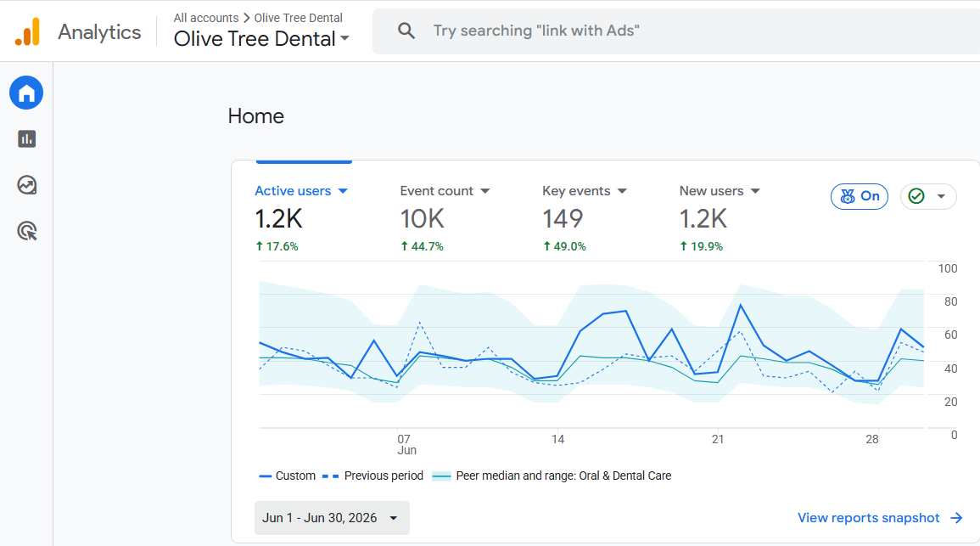Click the 14 date axis label
980x546 pixels.
(x=557, y=440)
